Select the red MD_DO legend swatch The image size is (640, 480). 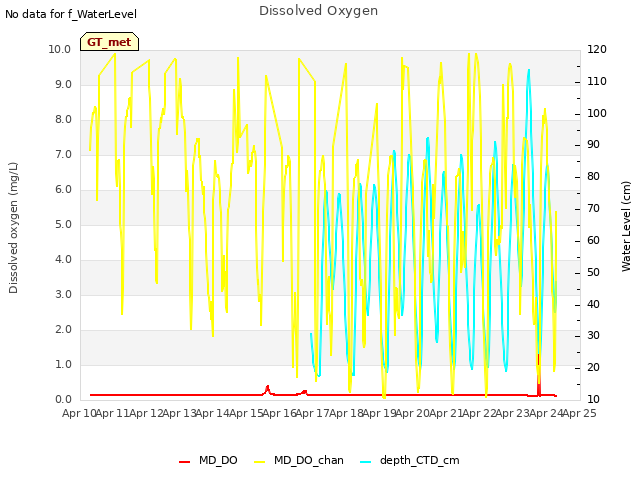(184, 462)
